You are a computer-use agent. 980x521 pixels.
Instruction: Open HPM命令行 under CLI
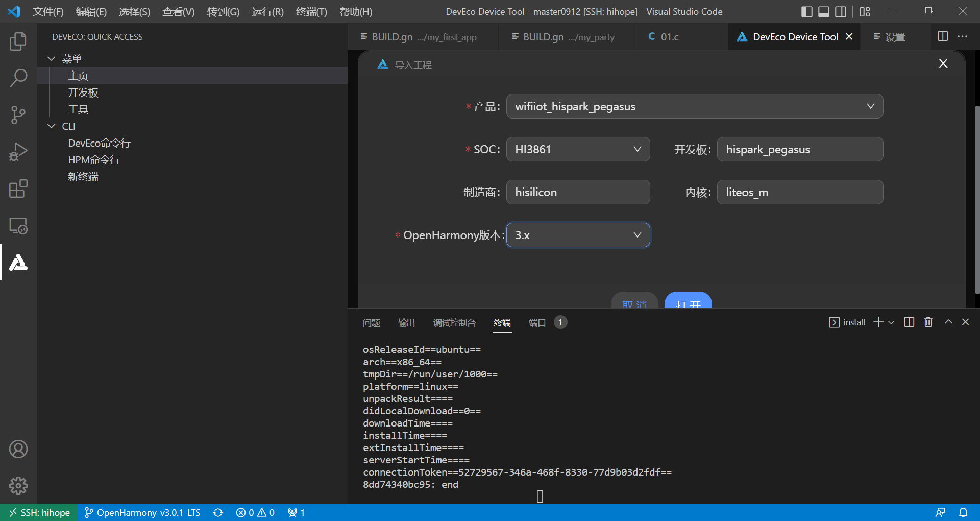[192, 159]
